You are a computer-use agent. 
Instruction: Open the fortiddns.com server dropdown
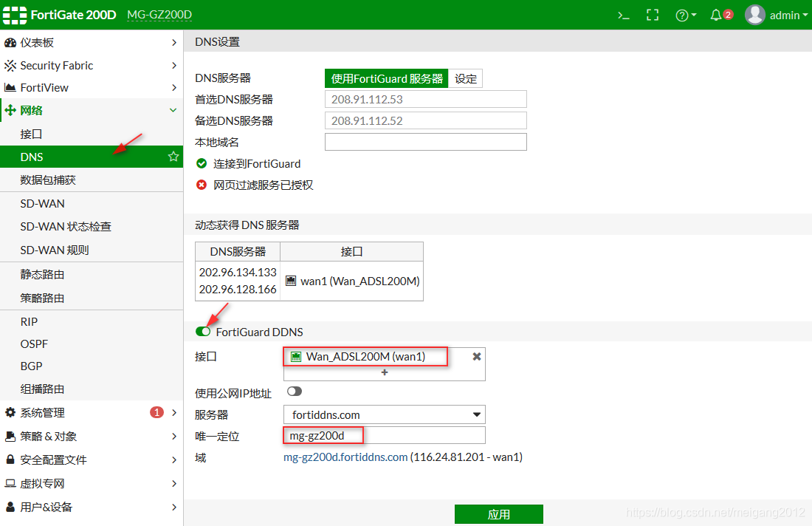(x=385, y=414)
